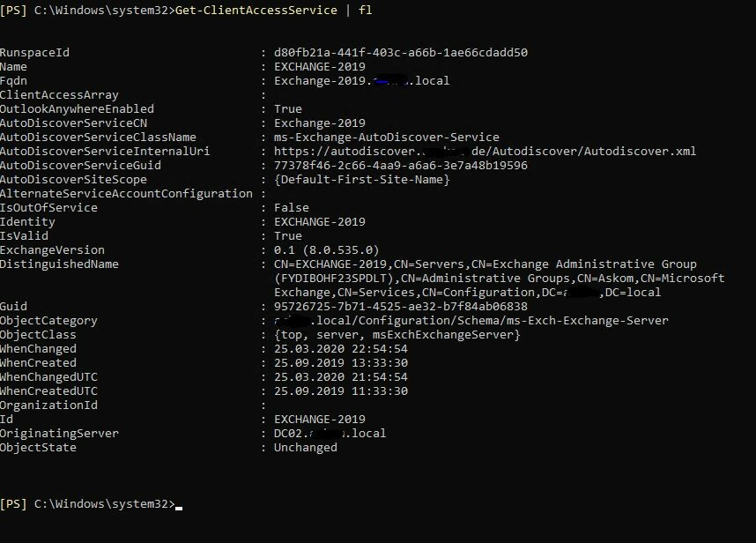Screen dimensions: 756x543
Task: Click the Guid value 95726725-7b71
Action: coord(401,307)
